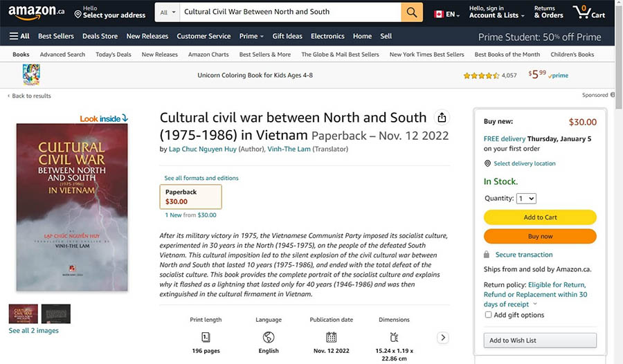Enable the Add gift options checkbox

488,315
